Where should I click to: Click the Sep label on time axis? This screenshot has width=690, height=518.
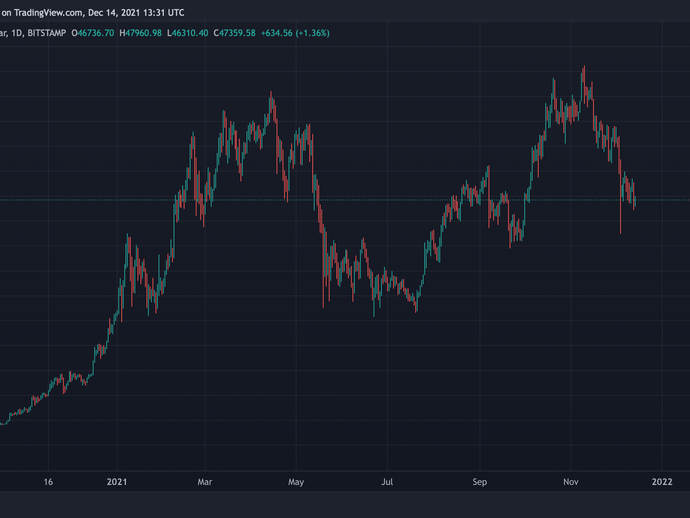pyautogui.click(x=480, y=482)
